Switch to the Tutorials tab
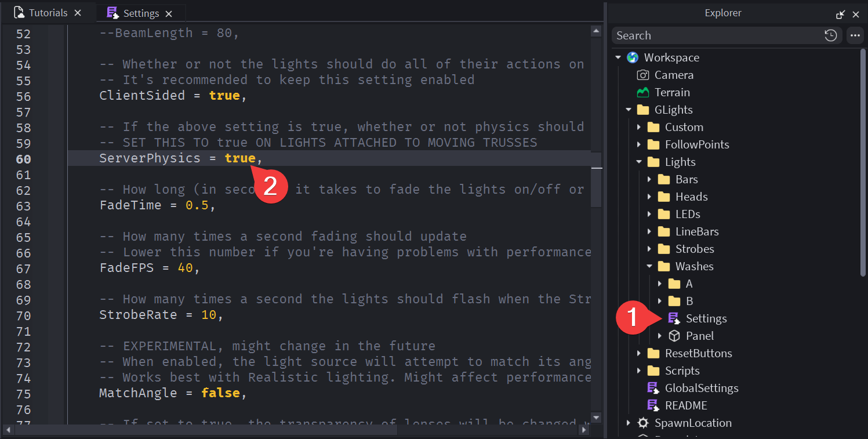Viewport: 868px width, 439px height. (x=48, y=13)
